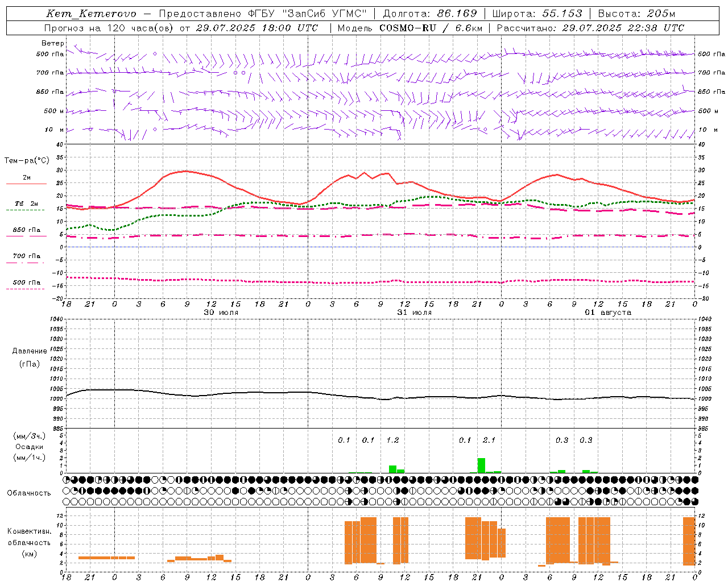Click the 2.1 precipitation amount label

[x=489, y=440]
